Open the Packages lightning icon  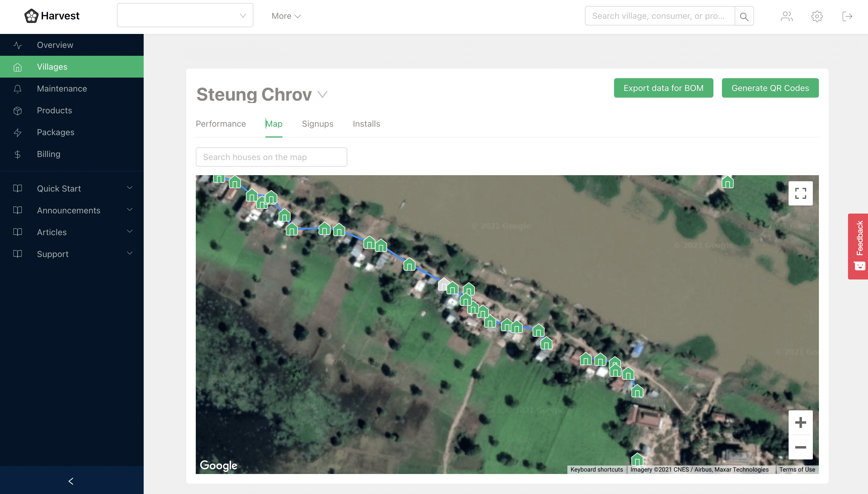[17, 132]
